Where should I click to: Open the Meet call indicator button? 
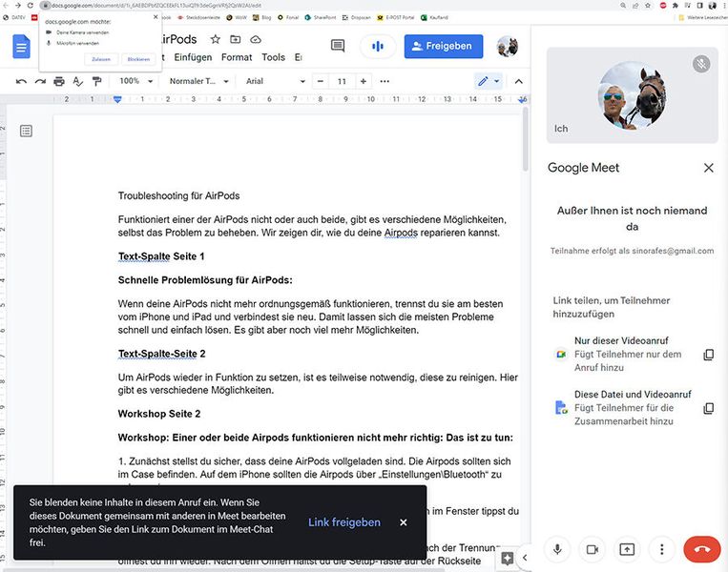378,47
